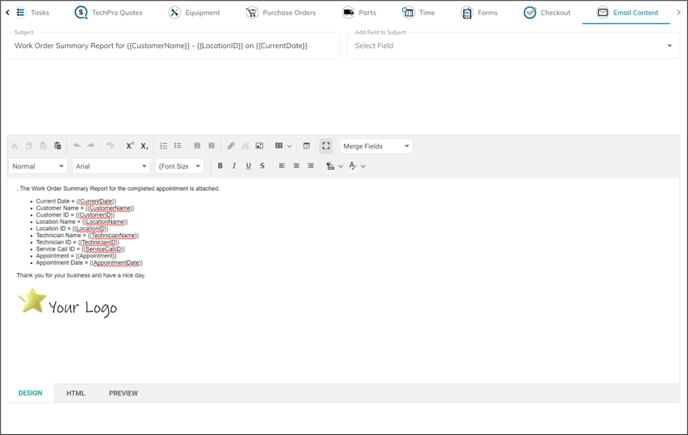The image size is (688, 435).
Task: Align text to the right
Action: pos(310,166)
